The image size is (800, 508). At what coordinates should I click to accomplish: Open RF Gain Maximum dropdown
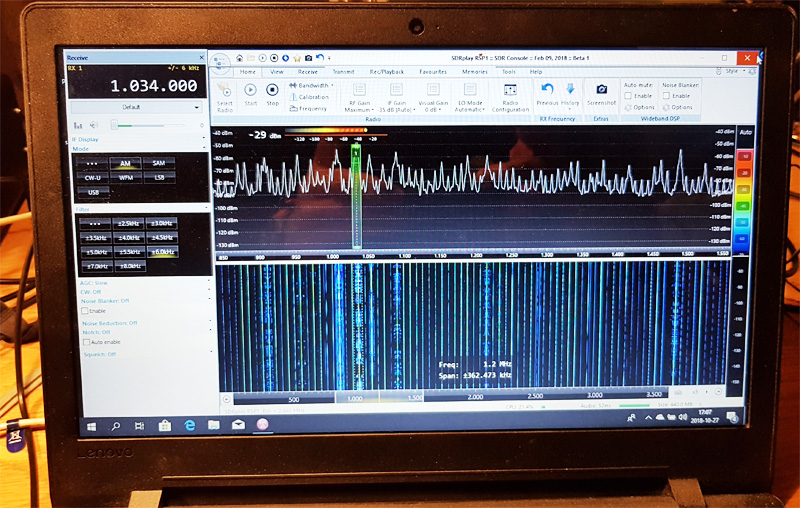click(359, 97)
